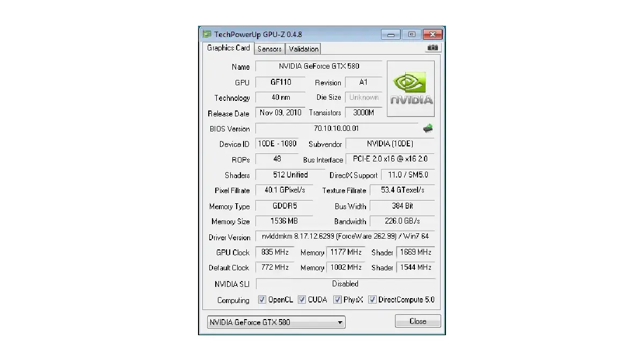This screenshot has width=644, height=362.
Task: Click the NVIDIA logo image
Action: pos(411,88)
